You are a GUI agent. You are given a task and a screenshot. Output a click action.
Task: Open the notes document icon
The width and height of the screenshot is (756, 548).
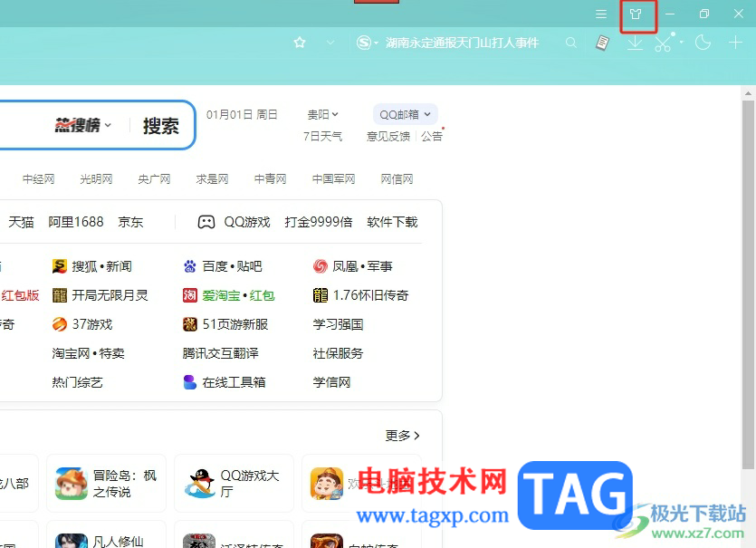tap(602, 43)
